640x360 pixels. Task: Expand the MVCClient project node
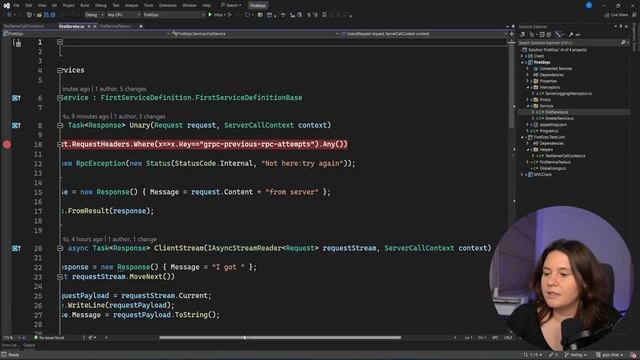(x=522, y=174)
